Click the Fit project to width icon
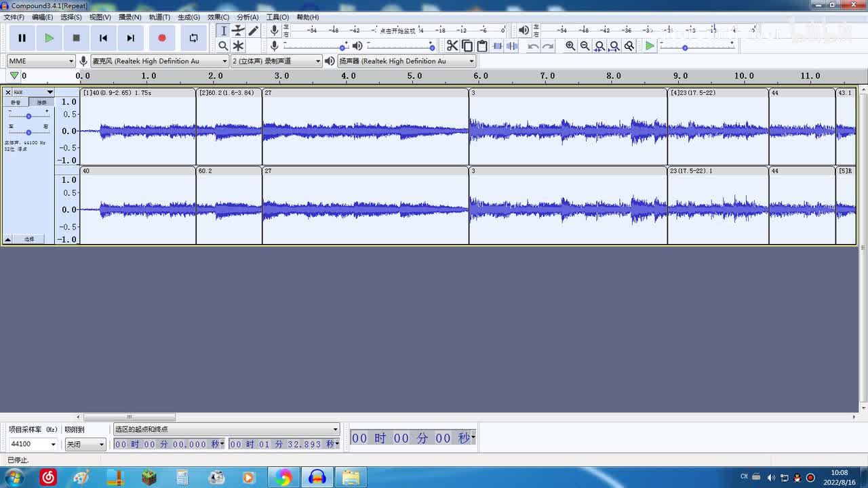Image resolution: width=868 pixels, height=488 pixels. [614, 45]
